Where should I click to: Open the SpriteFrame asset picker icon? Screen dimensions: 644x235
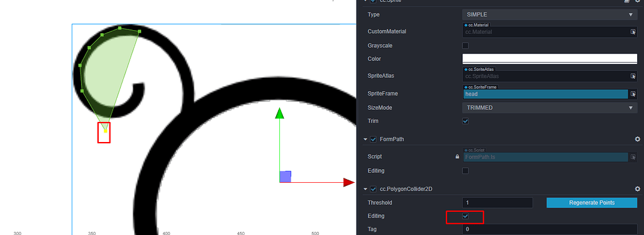coord(633,94)
